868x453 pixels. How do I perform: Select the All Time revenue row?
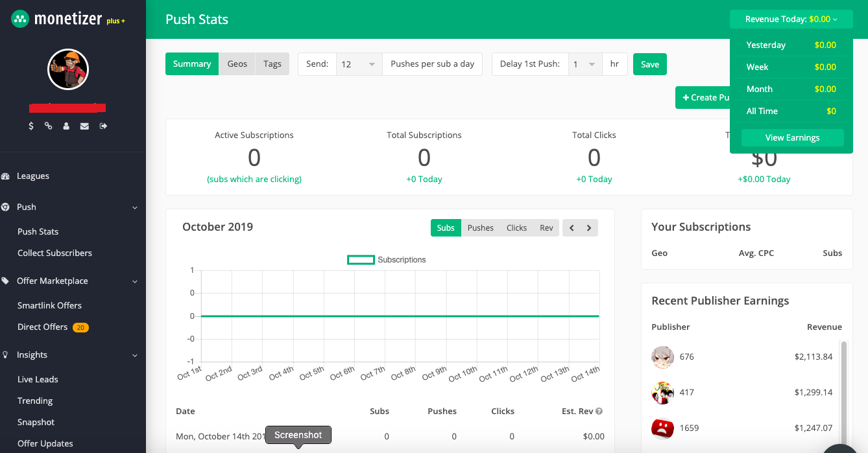(x=791, y=111)
